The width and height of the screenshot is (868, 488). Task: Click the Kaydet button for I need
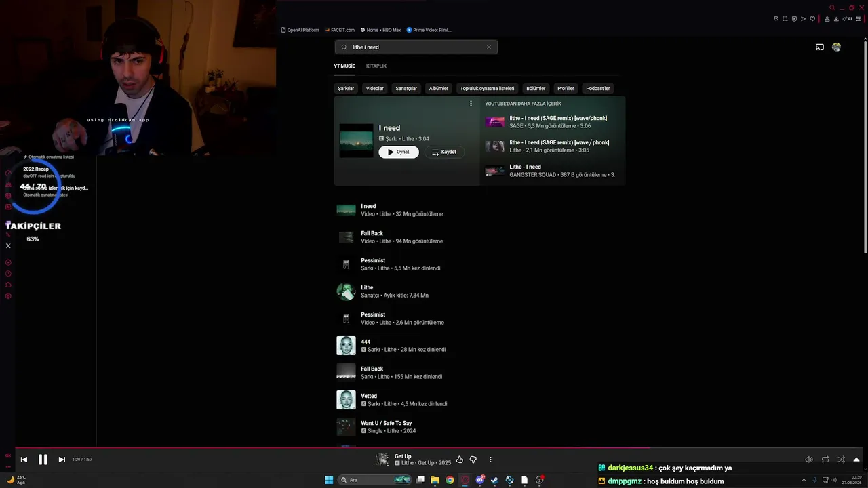point(444,152)
